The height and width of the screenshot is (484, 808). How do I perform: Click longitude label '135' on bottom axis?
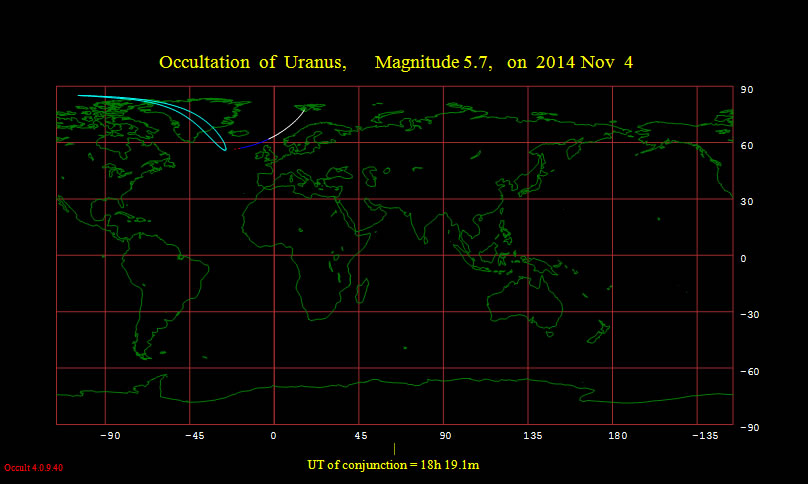coord(533,436)
